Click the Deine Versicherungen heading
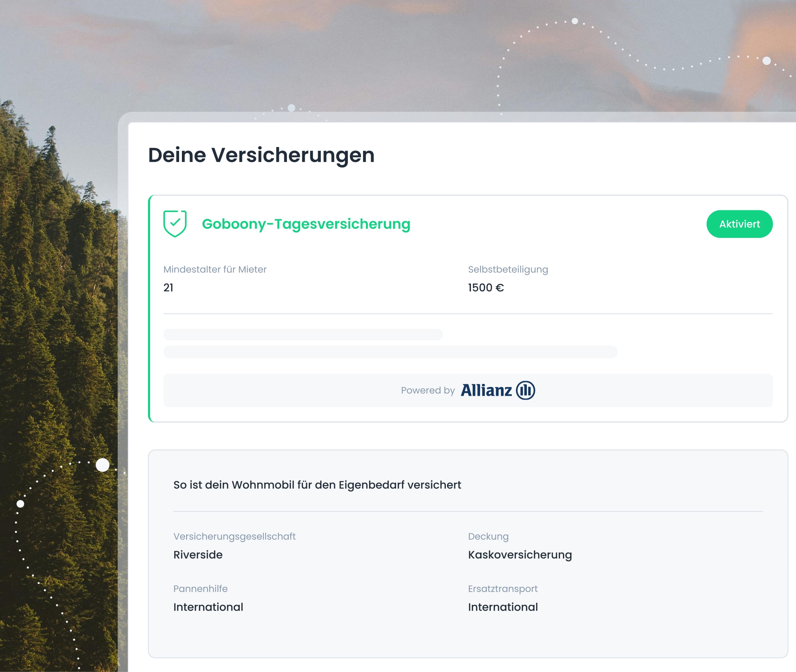This screenshot has height=672, width=796. pyautogui.click(x=261, y=155)
